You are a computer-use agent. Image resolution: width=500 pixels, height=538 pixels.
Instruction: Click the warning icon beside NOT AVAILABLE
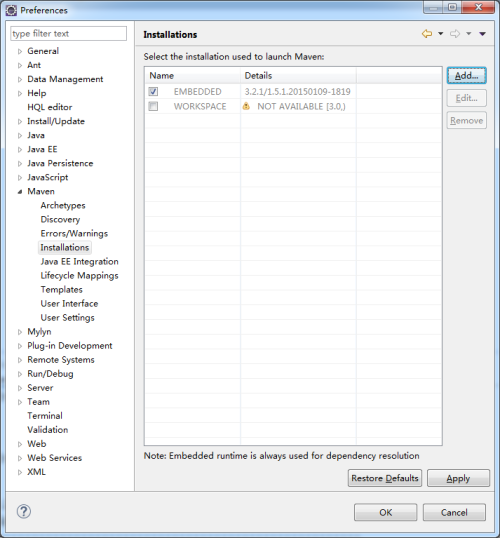click(x=246, y=106)
